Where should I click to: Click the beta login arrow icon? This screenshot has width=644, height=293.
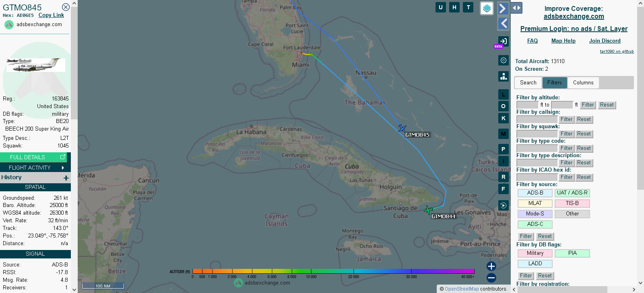[x=503, y=41]
